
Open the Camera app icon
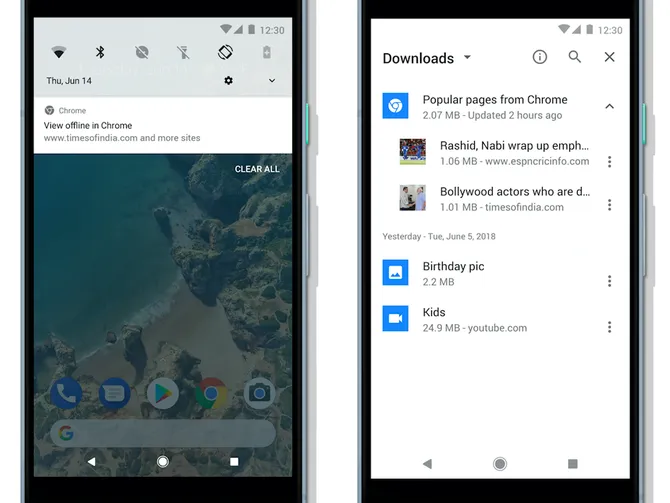[x=259, y=393]
